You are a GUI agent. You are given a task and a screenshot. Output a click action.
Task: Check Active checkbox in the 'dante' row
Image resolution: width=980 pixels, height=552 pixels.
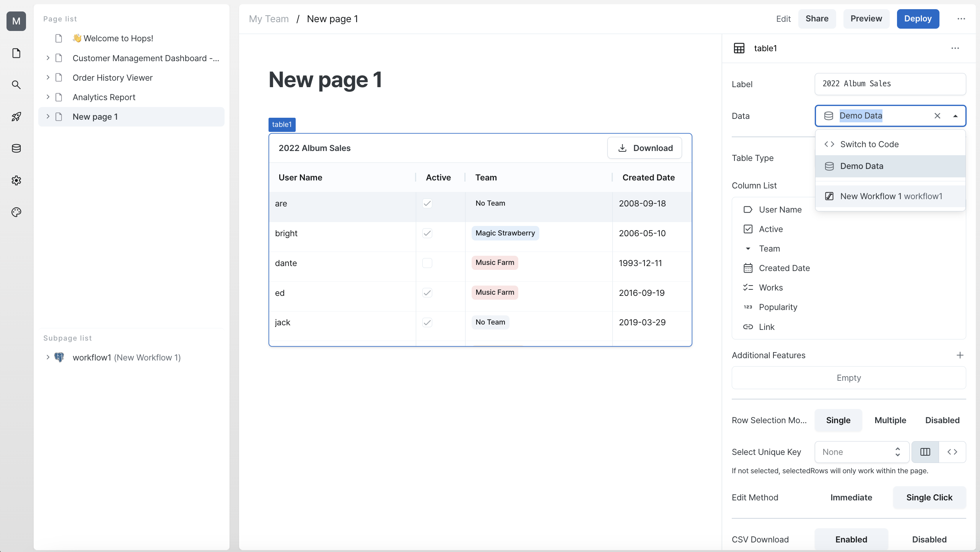tap(427, 263)
